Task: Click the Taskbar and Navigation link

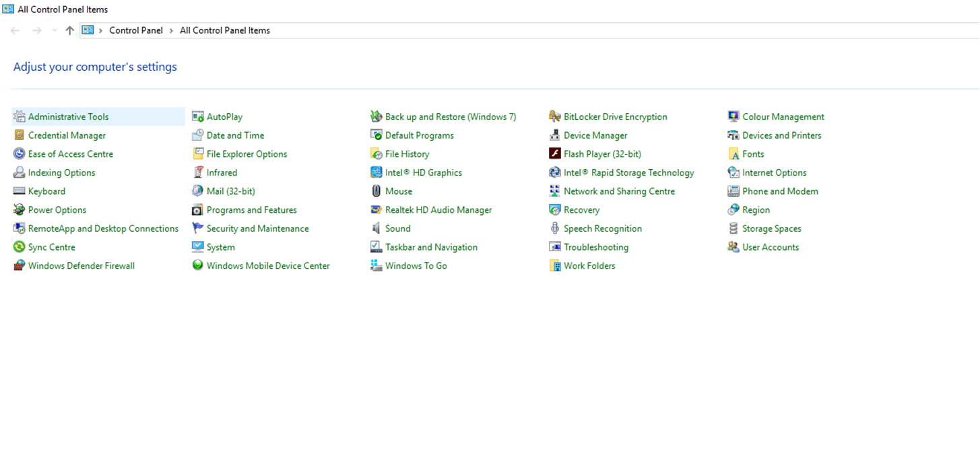Action: coord(431,247)
